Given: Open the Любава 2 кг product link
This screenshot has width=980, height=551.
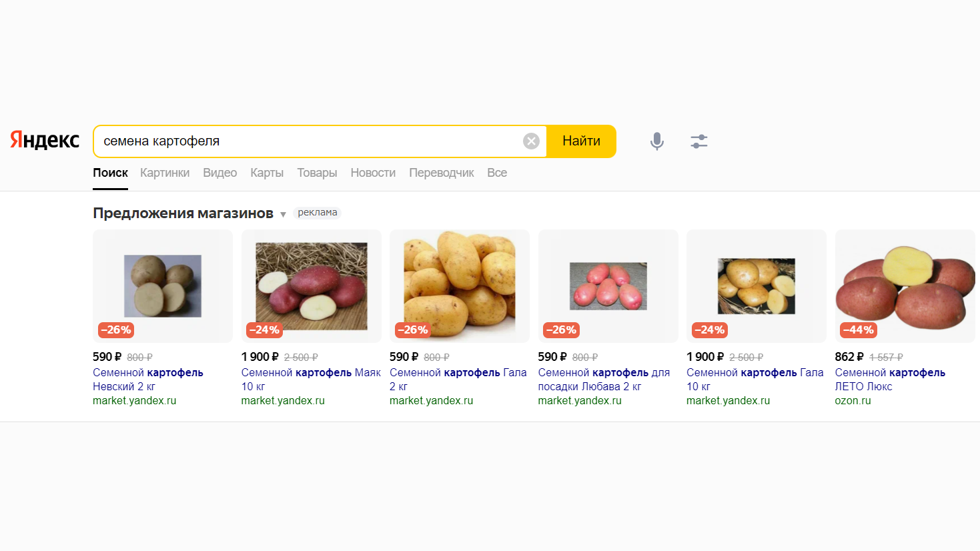Looking at the screenshot, I should pyautogui.click(x=604, y=379).
